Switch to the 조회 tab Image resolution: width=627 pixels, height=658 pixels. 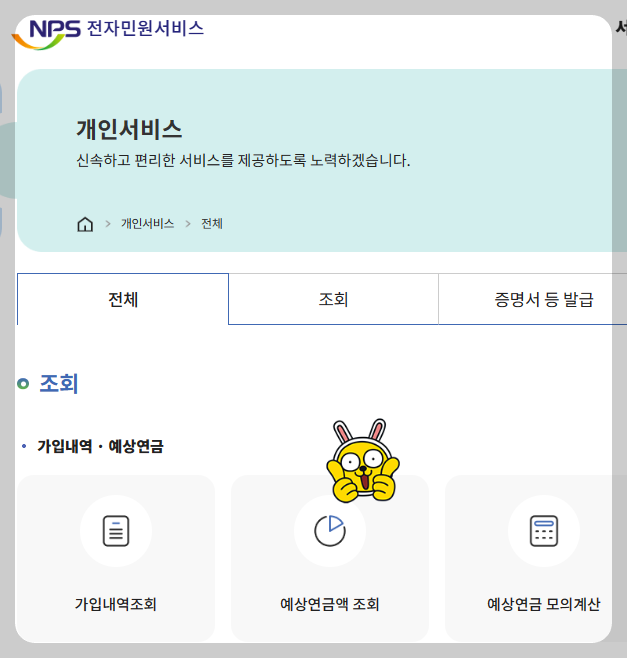point(334,299)
